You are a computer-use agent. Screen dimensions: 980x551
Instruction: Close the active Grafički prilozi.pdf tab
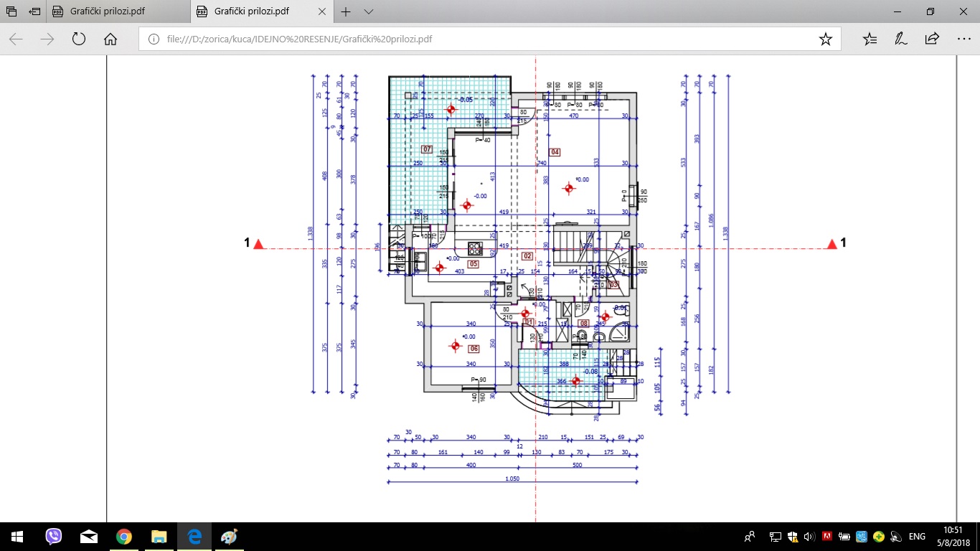pyautogui.click(x=321, y=12)
